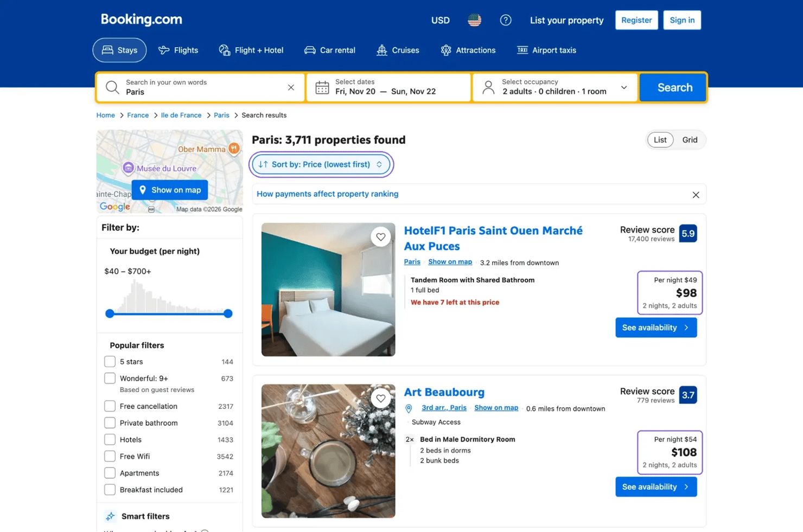Viewport: 803px width, 532px height.
Task: Go to the Car rental tab
Action: 330,50
